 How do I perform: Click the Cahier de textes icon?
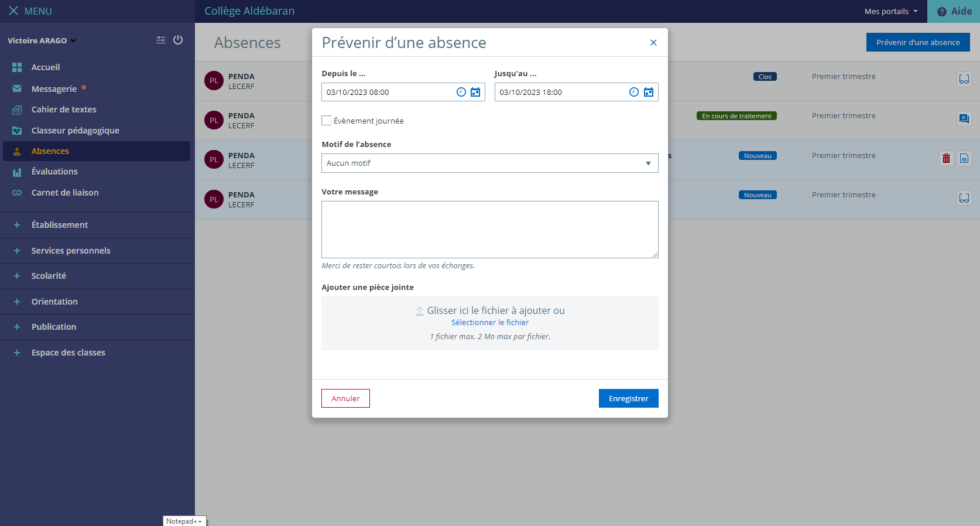[x=17, y=110]
